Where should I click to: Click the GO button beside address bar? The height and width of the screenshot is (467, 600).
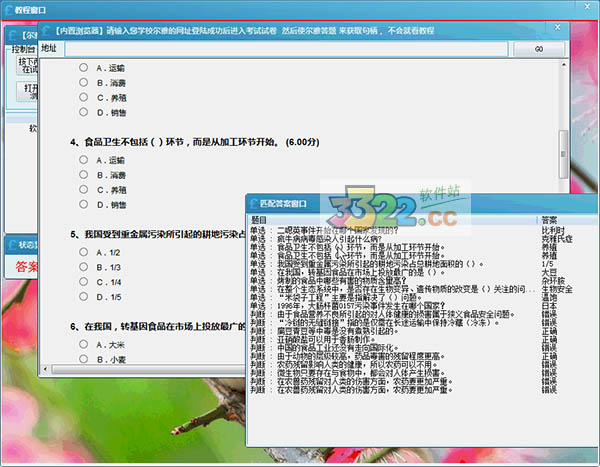click(539, 49)
